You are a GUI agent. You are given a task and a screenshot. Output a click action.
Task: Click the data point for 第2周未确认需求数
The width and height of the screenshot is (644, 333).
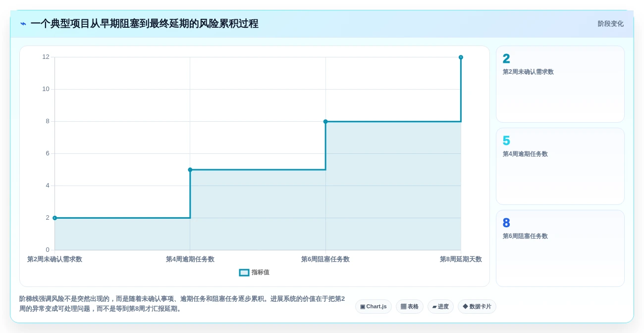55,218
